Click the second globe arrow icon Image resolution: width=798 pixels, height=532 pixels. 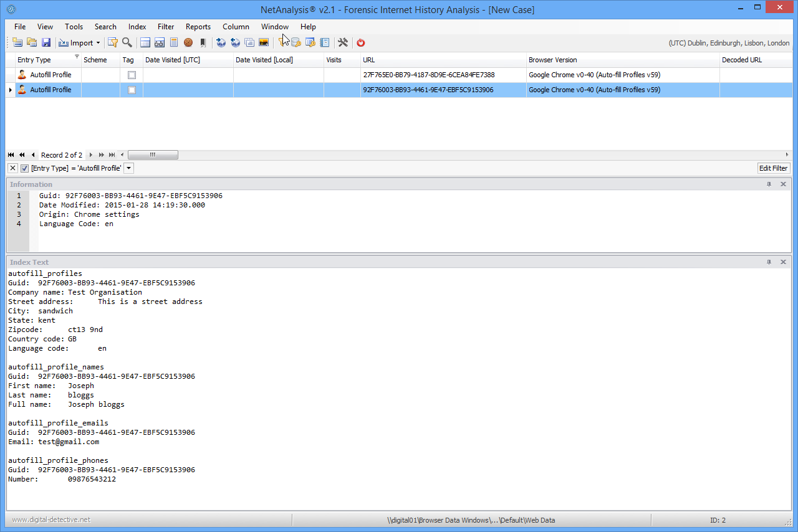click(x=235, y=42)
